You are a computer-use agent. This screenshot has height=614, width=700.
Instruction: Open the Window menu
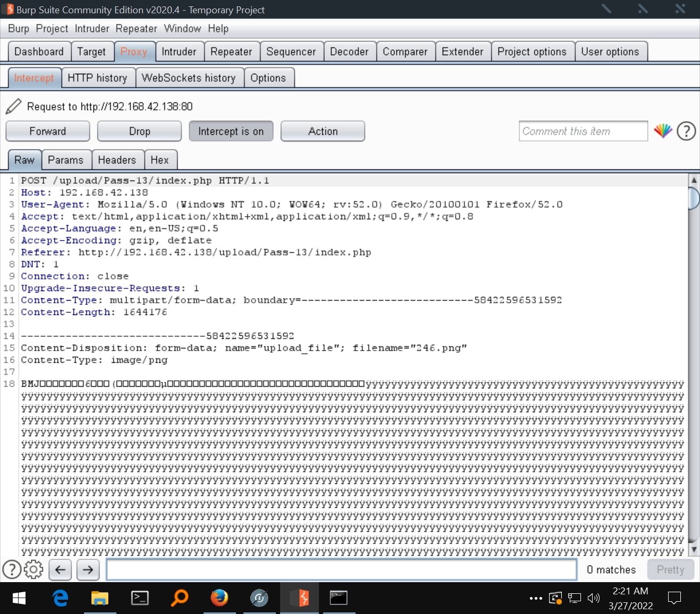point(182,29)
